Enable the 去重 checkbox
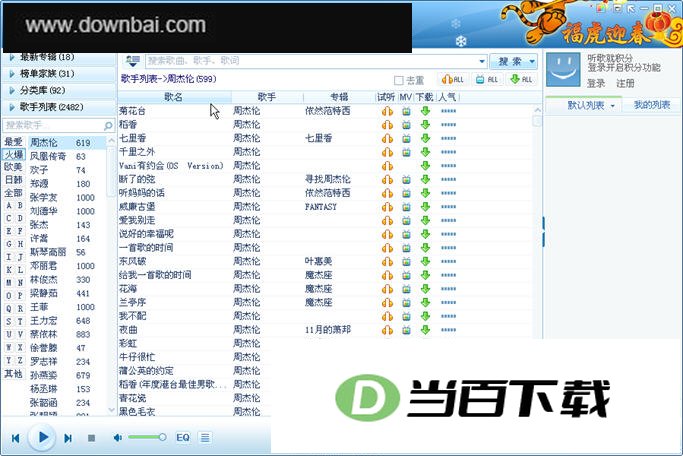 (398, 80)
